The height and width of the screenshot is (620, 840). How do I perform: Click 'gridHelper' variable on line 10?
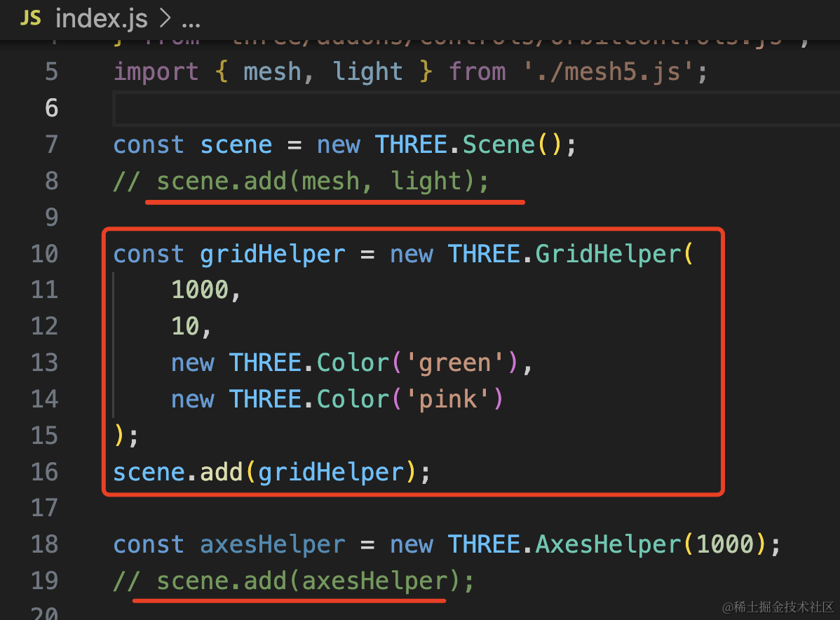(x=272, y=255)
